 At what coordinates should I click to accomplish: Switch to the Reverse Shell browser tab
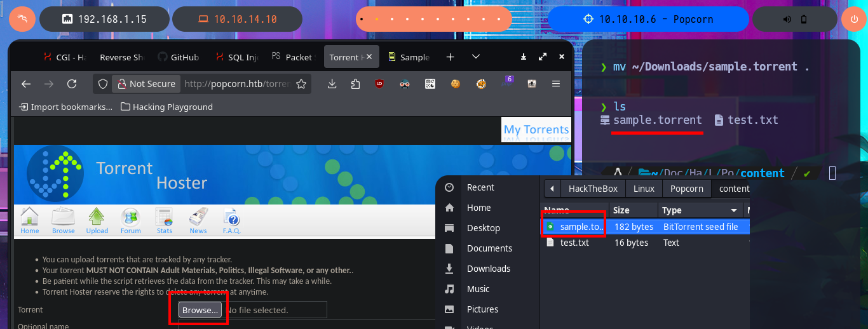121,57
